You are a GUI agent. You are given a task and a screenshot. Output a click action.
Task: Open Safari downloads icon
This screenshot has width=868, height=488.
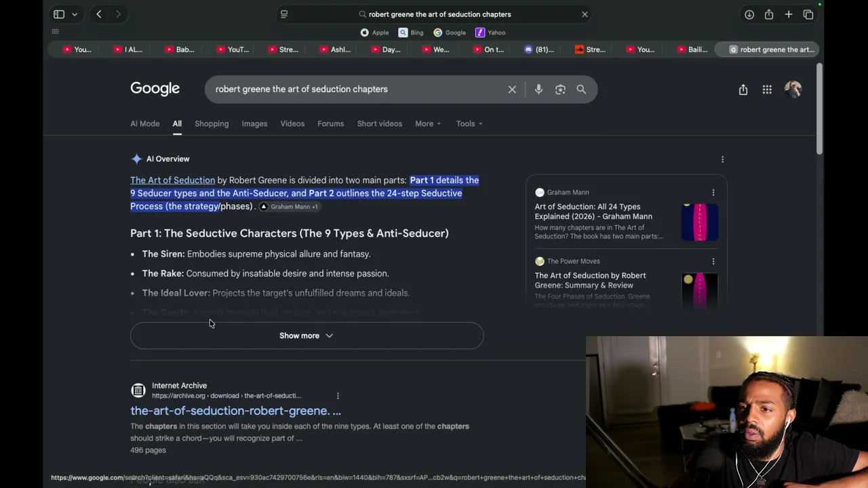749,14
